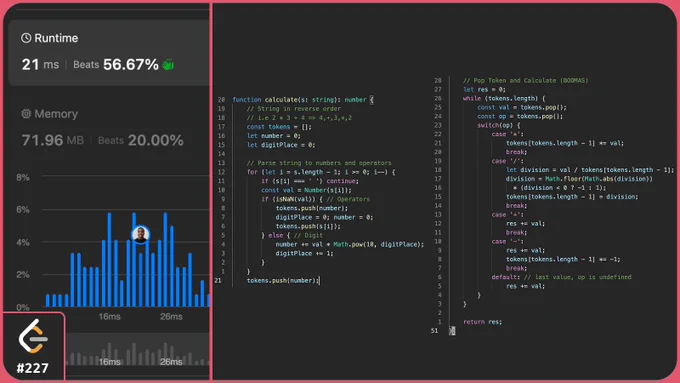Click the "0%" axis label
This screenshot has width=680, height=383.
23,307
